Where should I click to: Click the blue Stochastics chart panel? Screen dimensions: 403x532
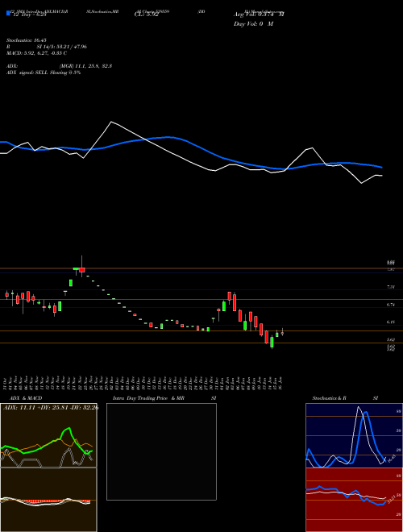click(x=354, y=435)
